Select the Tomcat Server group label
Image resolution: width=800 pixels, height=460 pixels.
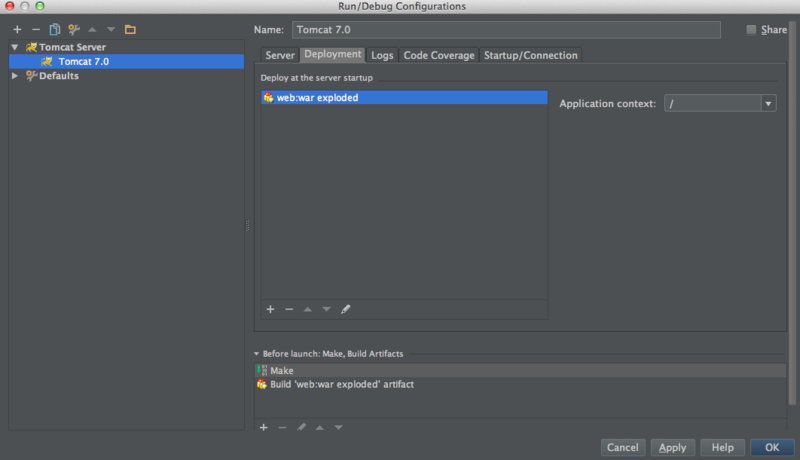72,47
